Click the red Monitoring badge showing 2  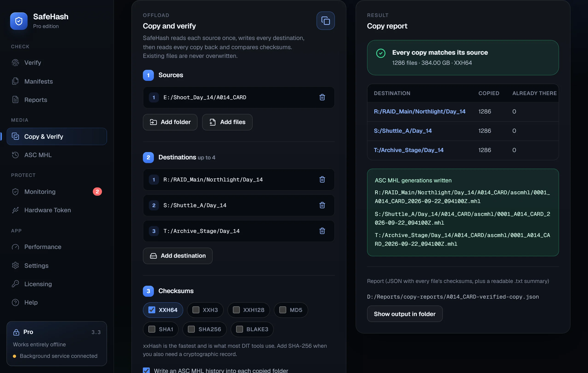pos(97,192)
